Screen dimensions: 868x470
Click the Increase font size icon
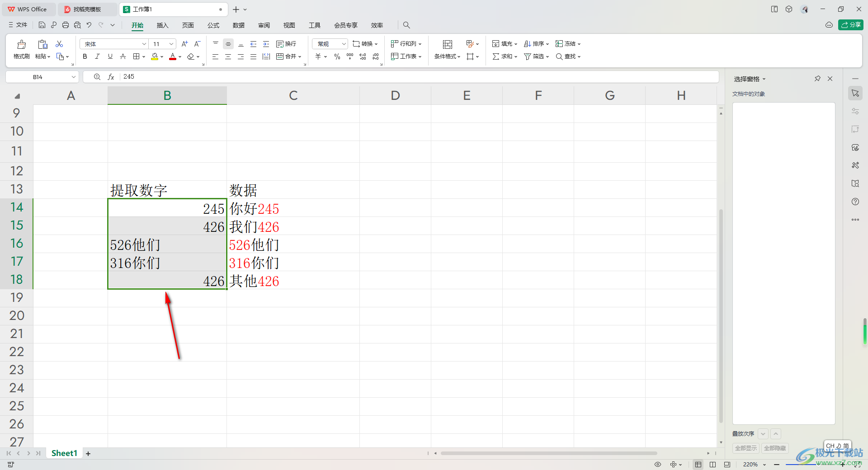coord(184,44)
